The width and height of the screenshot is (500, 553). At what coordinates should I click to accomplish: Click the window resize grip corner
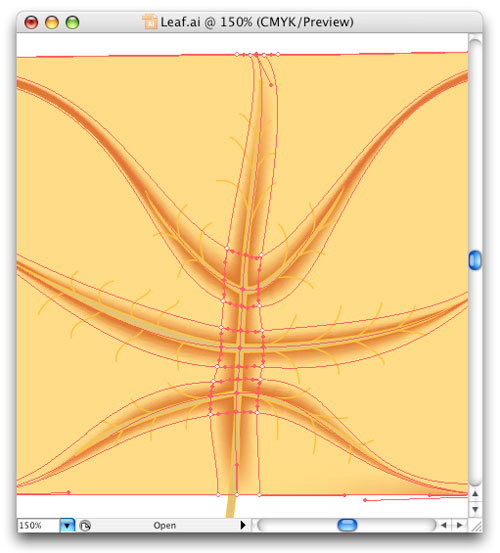476,526
